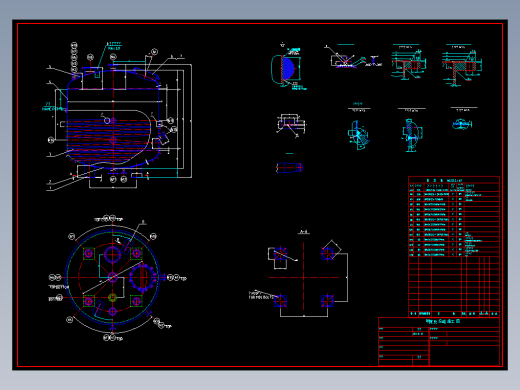This screenshot has height=390, width=520.
Task: Select the vessel side elevation drawing
Action: [118, 117]
